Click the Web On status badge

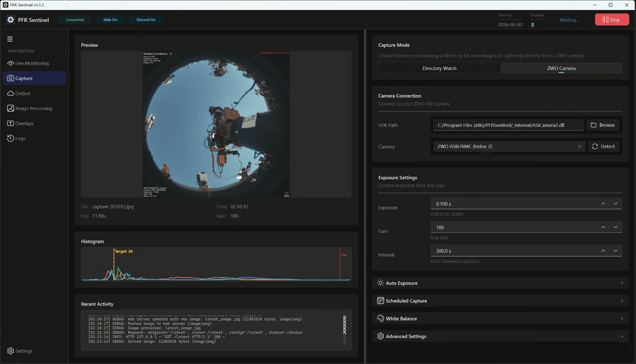click(110, 20)
